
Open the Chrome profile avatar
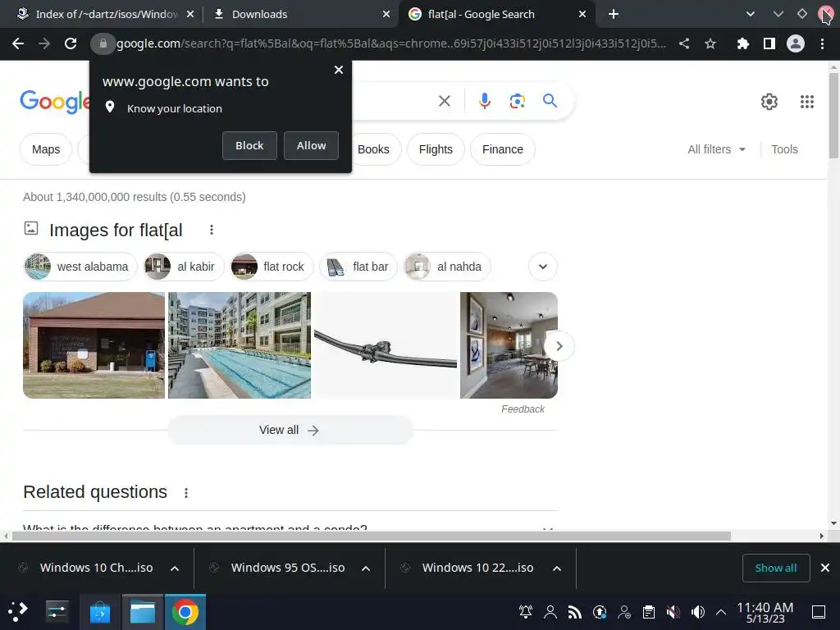pos(796,44)
